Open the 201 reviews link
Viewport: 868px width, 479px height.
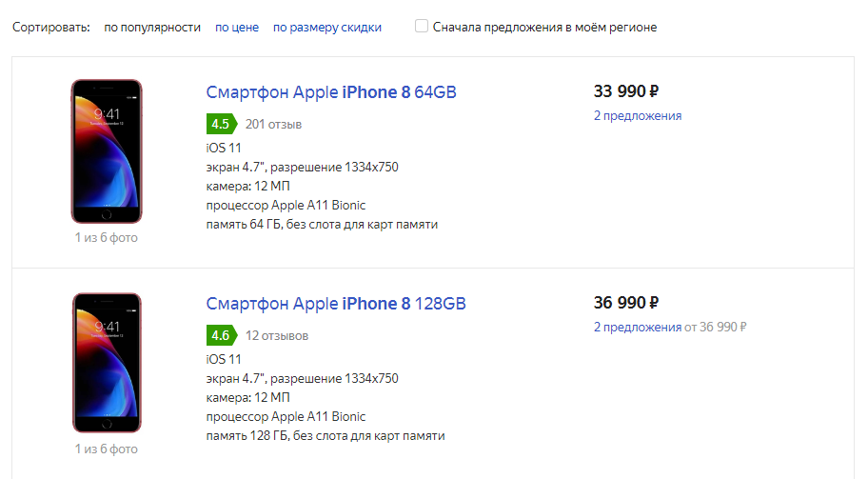click(273, 124)
